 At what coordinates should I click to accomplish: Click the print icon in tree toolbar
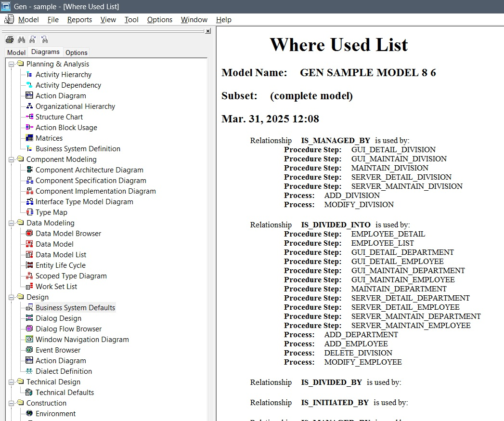coord(9,39)
